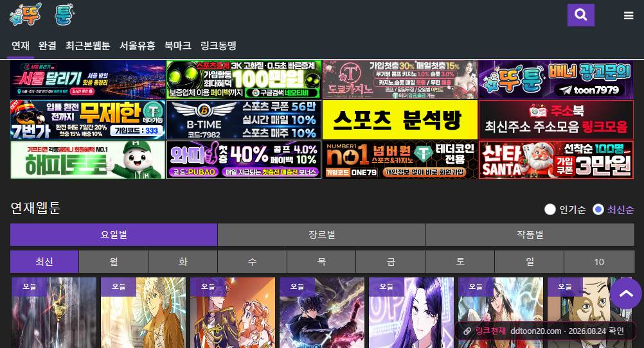Open the B-TIME 코드:7982 banner
The height and width of the screenshot is (348, 644).
(x=244, y=120)
